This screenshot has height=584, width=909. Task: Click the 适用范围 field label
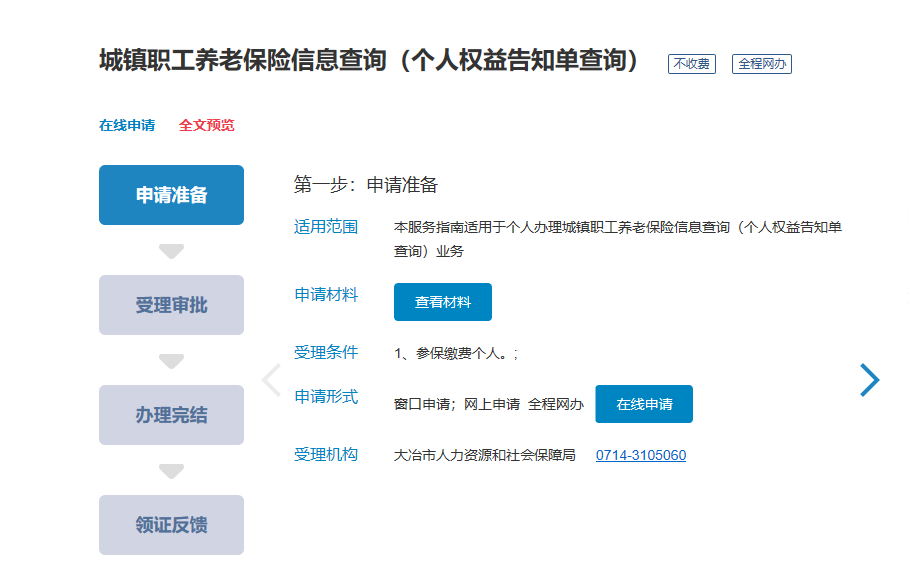[x=325, y=227]
